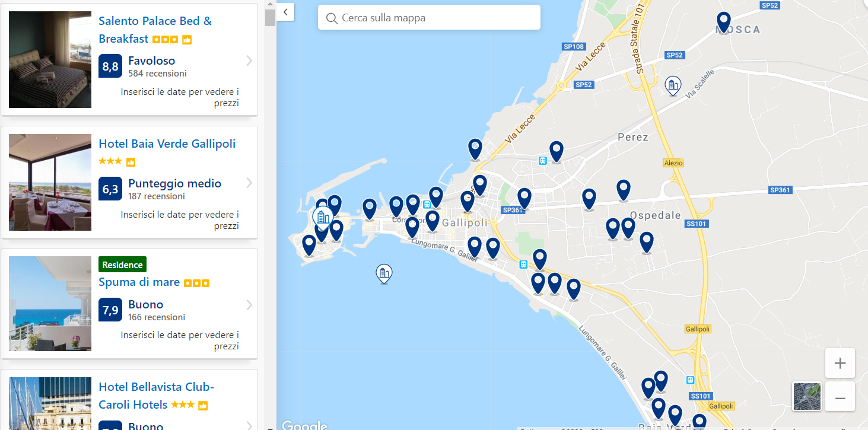This screenshot has width=868, height=430.
Task: Click the 584 recensioni text
Action: (x=157, y=74)
